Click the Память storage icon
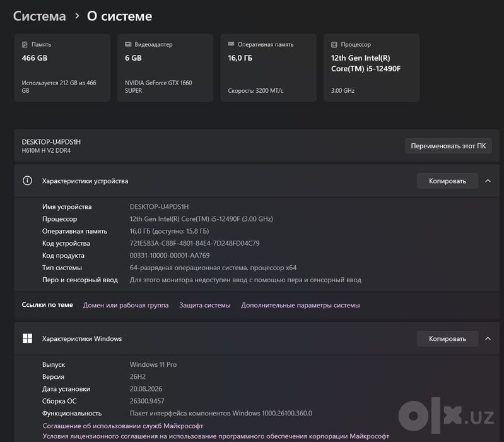Viewport: 504px width, 442px height. coord(25,44)
